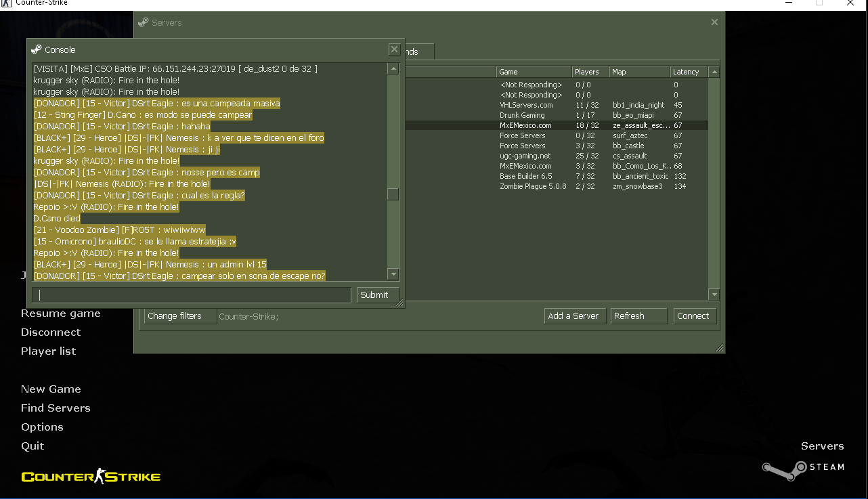Screen dimensions: 868x499
Task: Click the Counter-Strike logo at bottom left
Action: coord(91,477)
